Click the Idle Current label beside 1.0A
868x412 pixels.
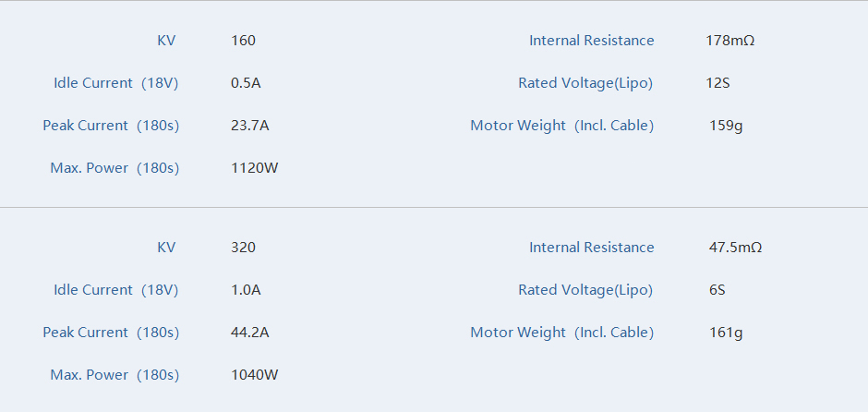(x=115, y=290)
